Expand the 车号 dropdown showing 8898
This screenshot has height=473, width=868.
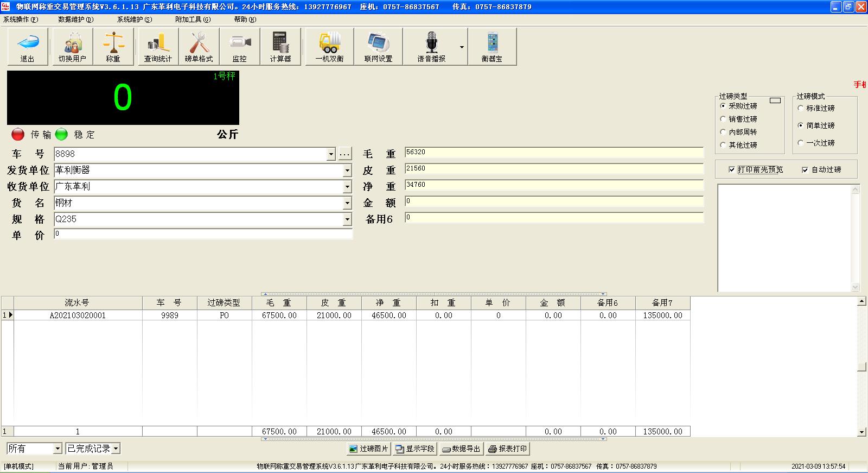(x=331, y=154)
